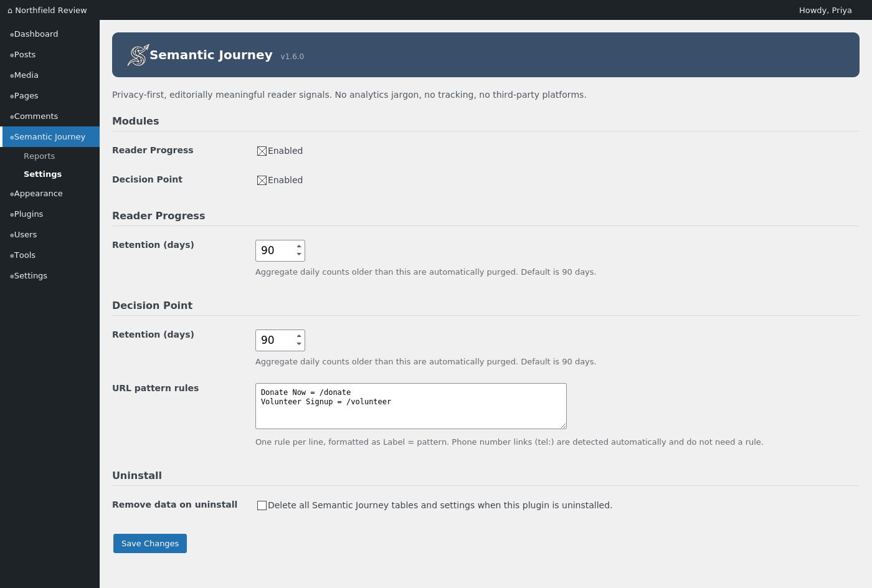
Task: Open main Settings menu at sidebar bottom
Action: [50, 276]
